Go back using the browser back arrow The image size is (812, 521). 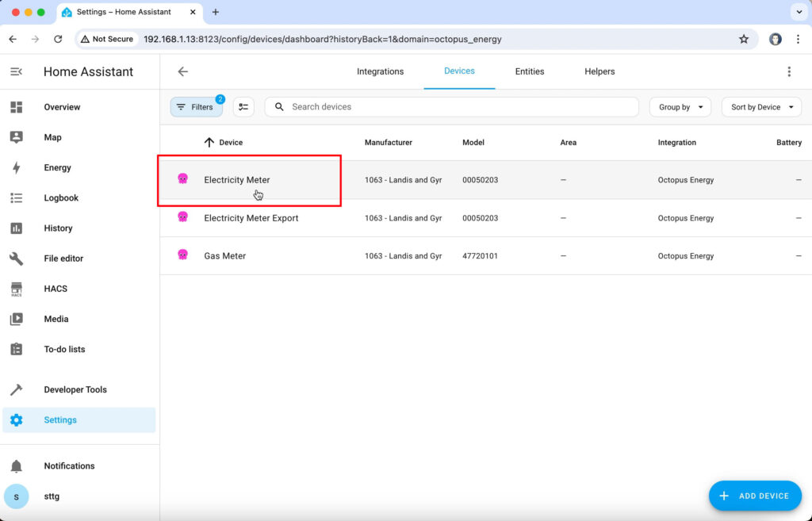click(13, 39)
